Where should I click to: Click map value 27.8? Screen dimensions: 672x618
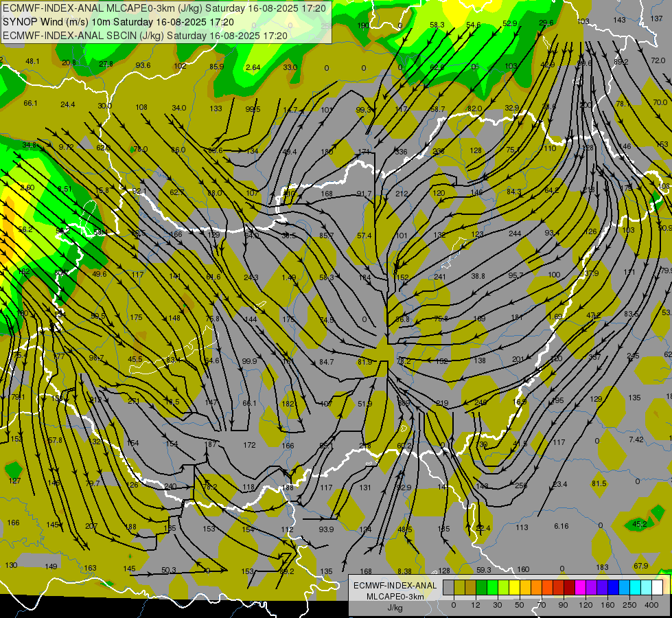pos(106,64)
